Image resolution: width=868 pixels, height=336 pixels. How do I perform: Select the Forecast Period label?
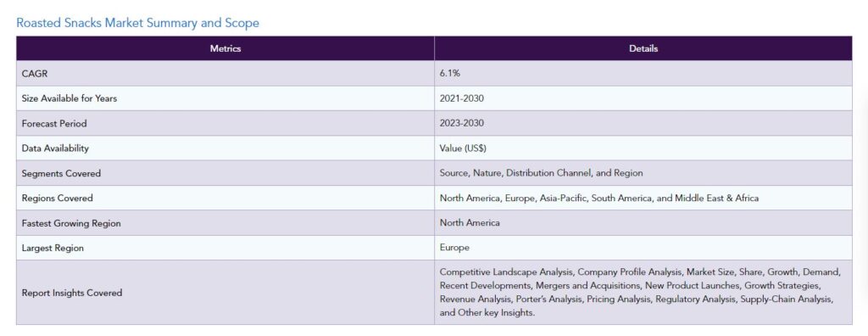point(54,123)
